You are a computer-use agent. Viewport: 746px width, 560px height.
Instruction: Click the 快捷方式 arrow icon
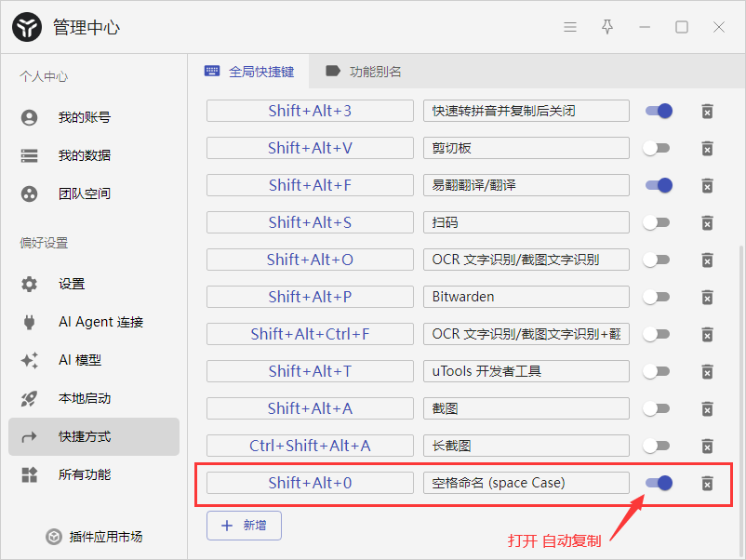point(29,437)
